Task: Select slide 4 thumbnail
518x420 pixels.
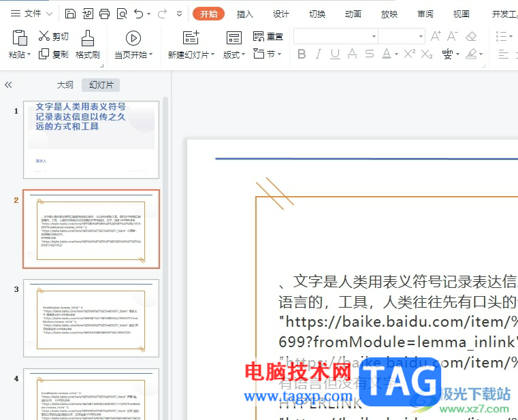Action: point(91,395)
